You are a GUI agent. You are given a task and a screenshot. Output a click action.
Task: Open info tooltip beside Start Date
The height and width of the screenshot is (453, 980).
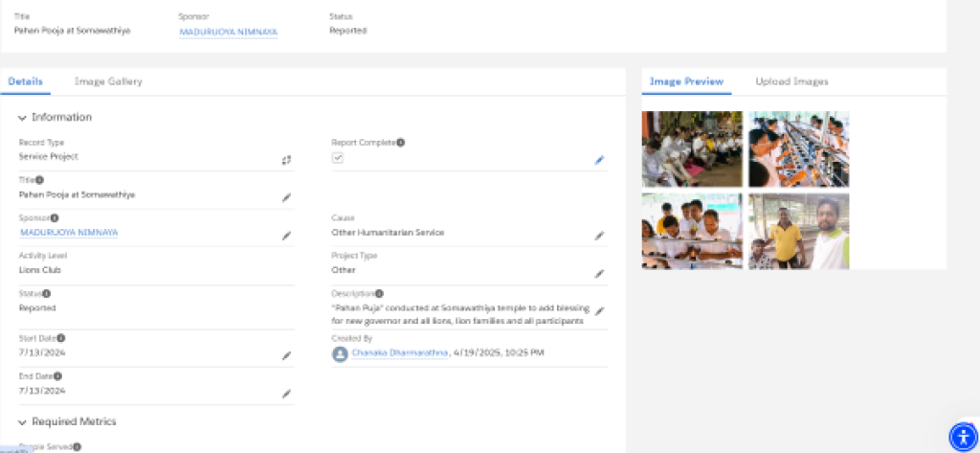pyautogui.click(x=60, y=338)
